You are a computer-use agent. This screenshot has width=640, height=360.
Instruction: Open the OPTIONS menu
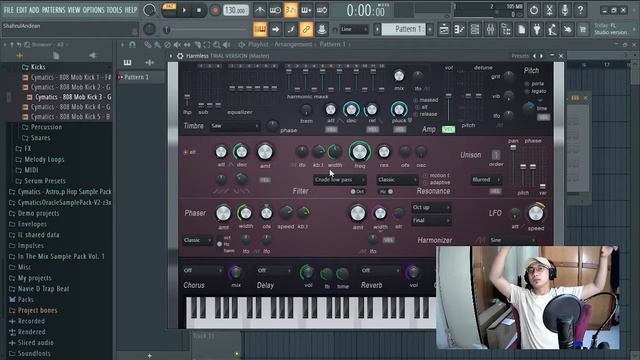click(x=93, y=10)
